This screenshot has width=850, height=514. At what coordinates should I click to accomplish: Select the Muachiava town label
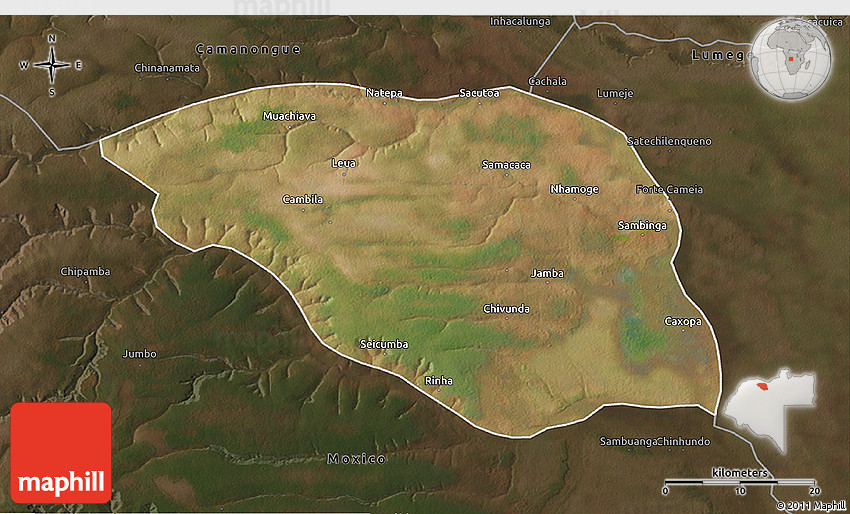tap(288, 116)
